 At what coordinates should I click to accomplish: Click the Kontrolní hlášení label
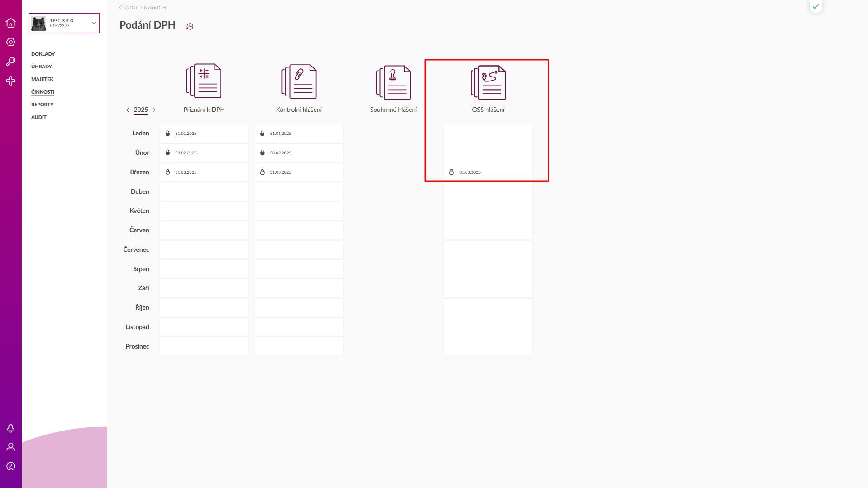click(x=299, y=110)
